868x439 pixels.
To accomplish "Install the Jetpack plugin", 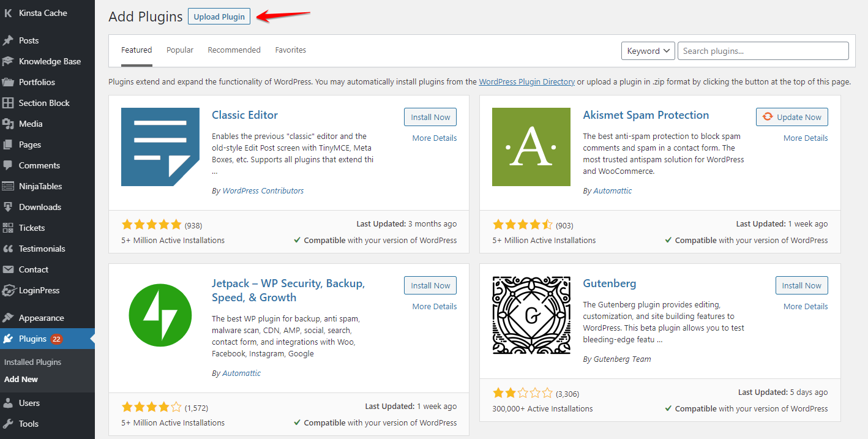I will [430, 285].
